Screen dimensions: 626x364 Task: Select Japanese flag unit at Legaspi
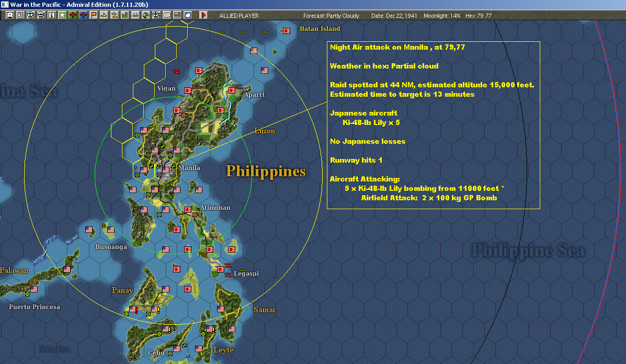coord(220,269)
